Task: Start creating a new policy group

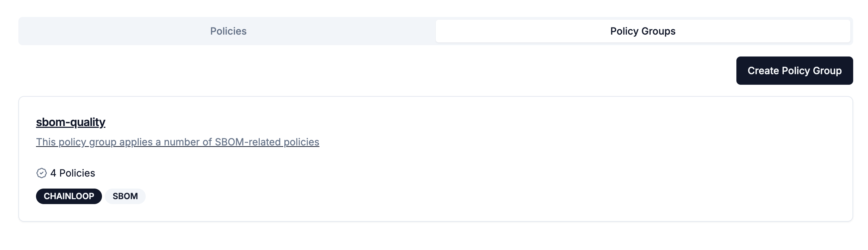Action: 794,71
